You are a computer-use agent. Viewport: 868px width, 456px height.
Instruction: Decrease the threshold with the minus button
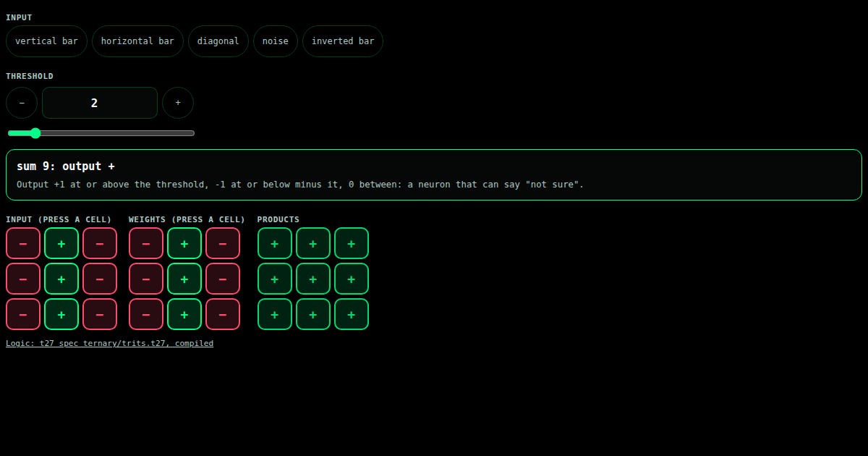coord(22,103)
